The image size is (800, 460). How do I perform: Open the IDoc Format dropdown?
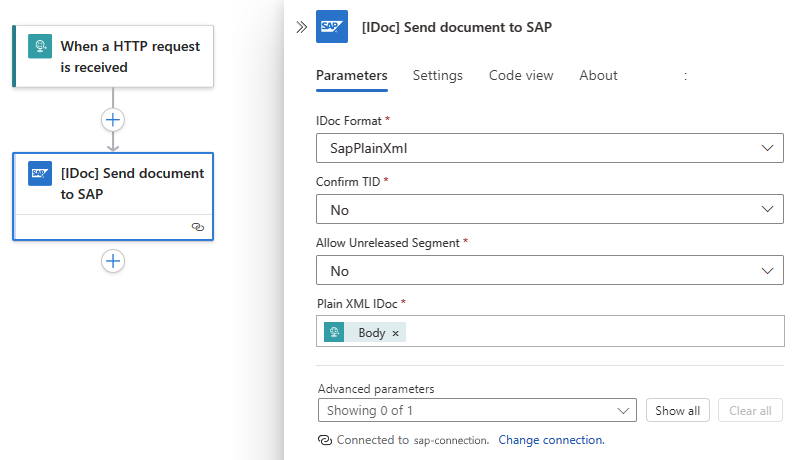549,148
